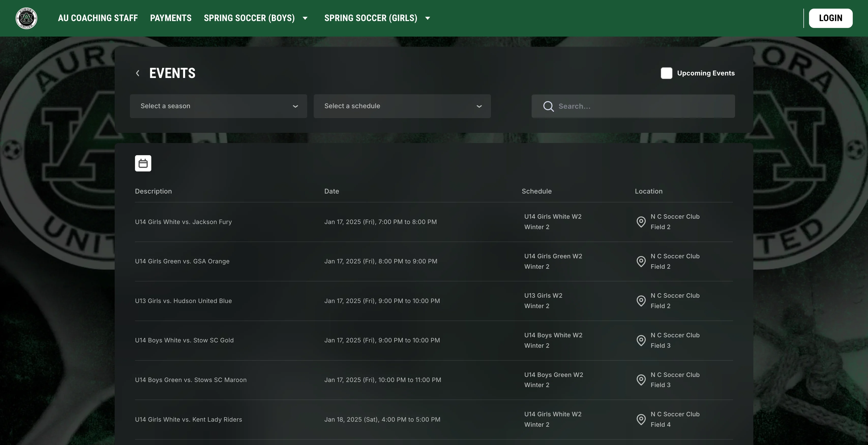Go back using the arrow beside Events
Viewport: 868px width, 445px height.
click(x=138, y=73)
